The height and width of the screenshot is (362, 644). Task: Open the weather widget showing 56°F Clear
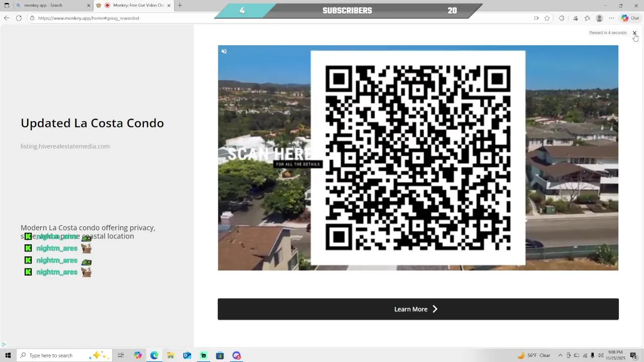534,355
